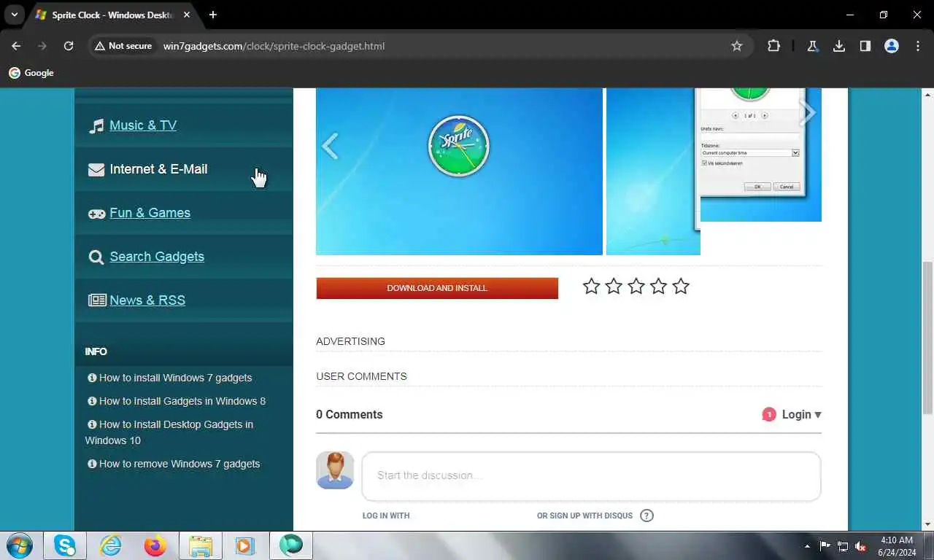This screenshot has height=560, width=934.
Task: Show hidden system tray icons arrow
Action: [807, 546]
